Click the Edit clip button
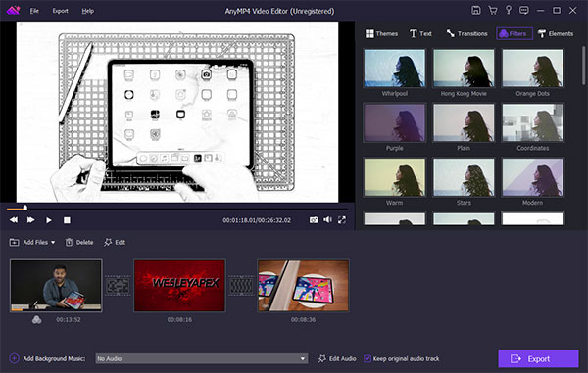The height and width of the screenshot is (373, 588). pyautogui.click(x=115, y=242)
